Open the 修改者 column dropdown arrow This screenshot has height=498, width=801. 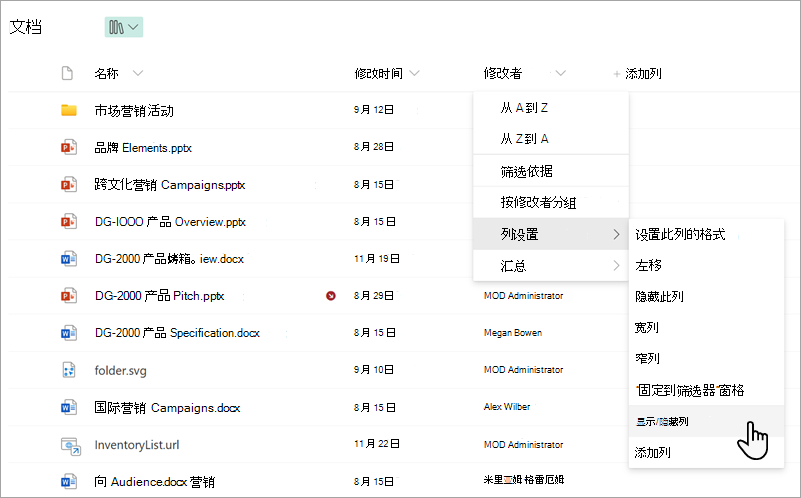[x=560, y=74]
